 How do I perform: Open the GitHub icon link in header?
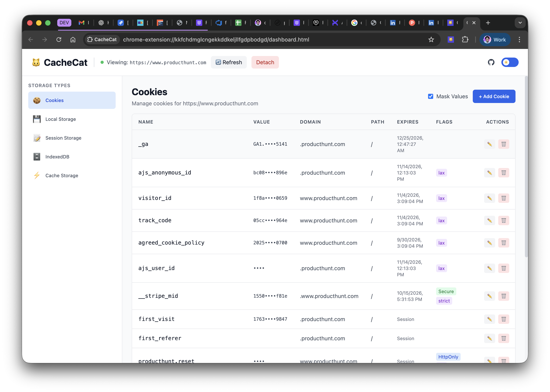click(x=491, y=62)
